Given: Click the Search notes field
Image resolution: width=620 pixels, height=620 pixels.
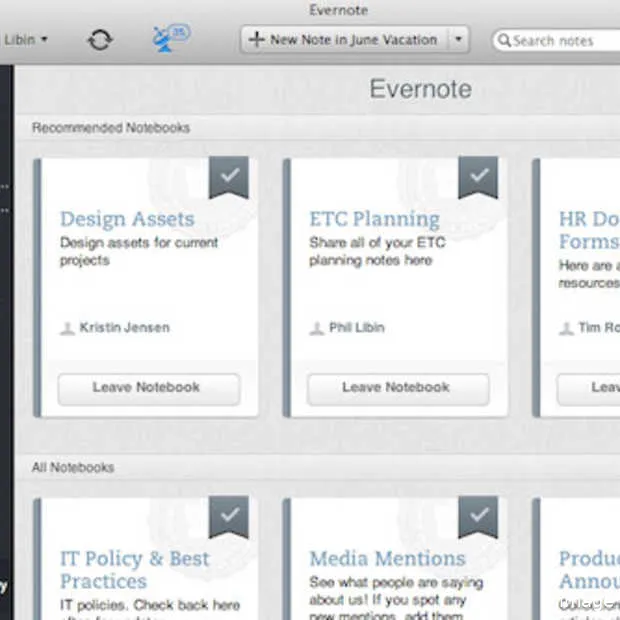Looking at the screenshot, I should (x=556, y=40).
